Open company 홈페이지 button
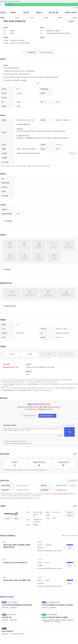The image size is (78, 644). 70,513
